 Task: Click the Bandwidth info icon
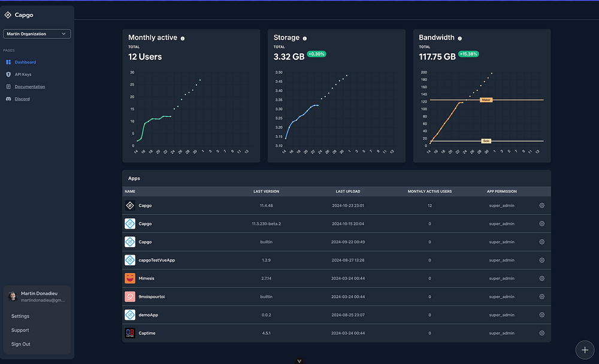click(459, 38)
